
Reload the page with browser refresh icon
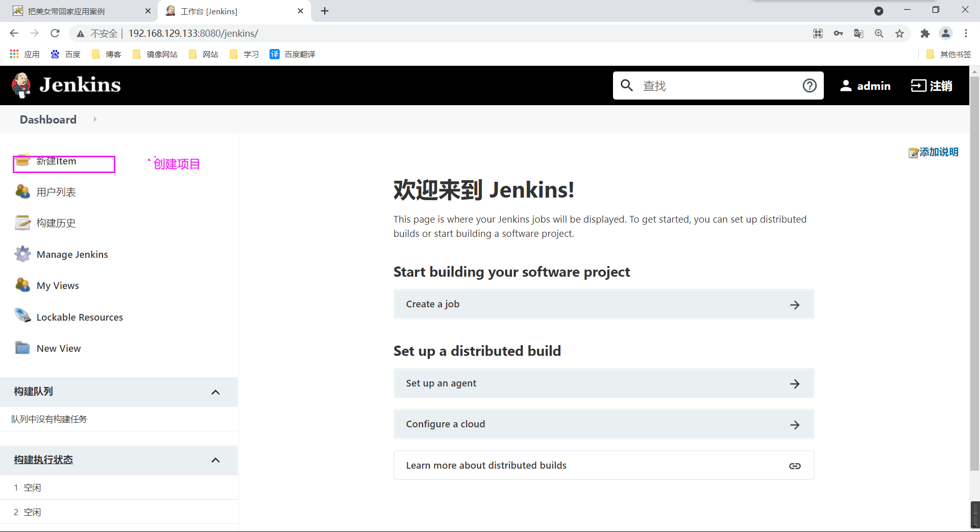(x=55, y=33)
